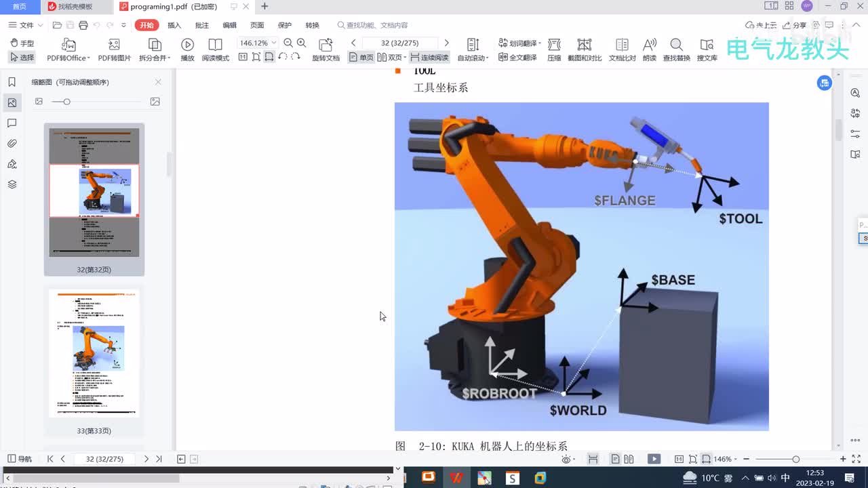The height and width of the screenshot is (488, 868).
Task: Open 查找替换 find and replace
Action: 676,50
